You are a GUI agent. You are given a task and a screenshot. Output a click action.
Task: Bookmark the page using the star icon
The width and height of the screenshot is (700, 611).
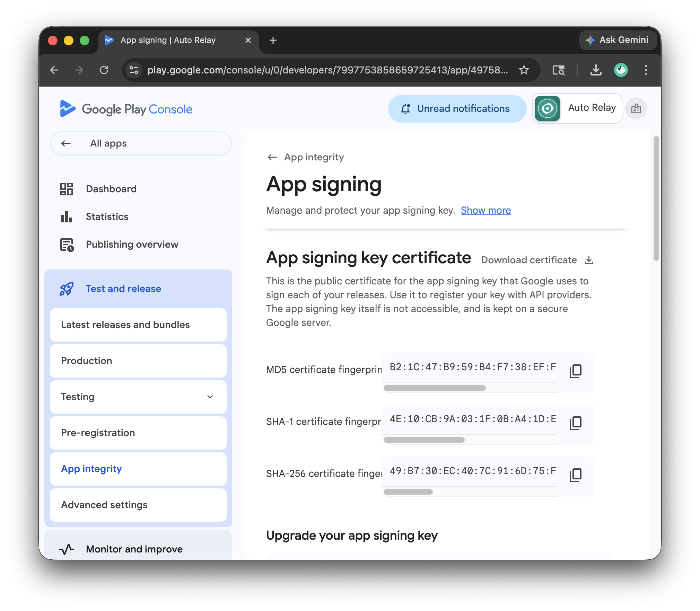click(524, 70)
